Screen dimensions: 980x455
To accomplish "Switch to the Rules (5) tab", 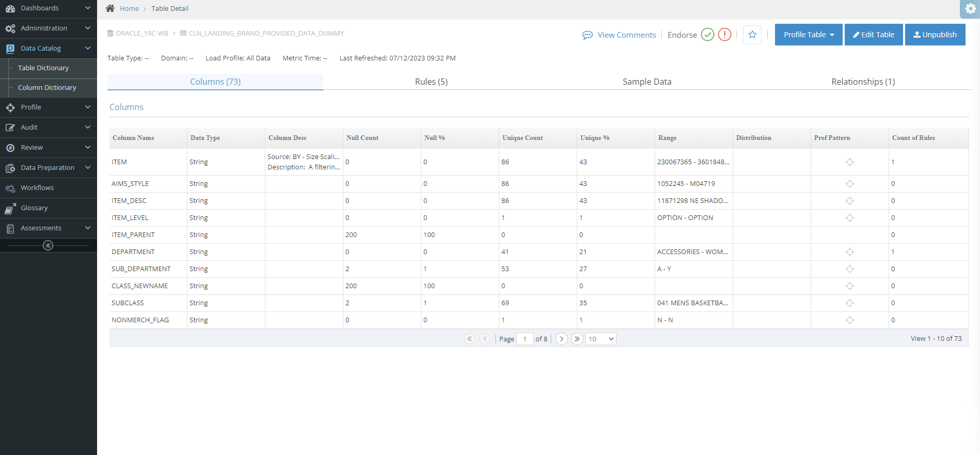I will tap(431, 82).
